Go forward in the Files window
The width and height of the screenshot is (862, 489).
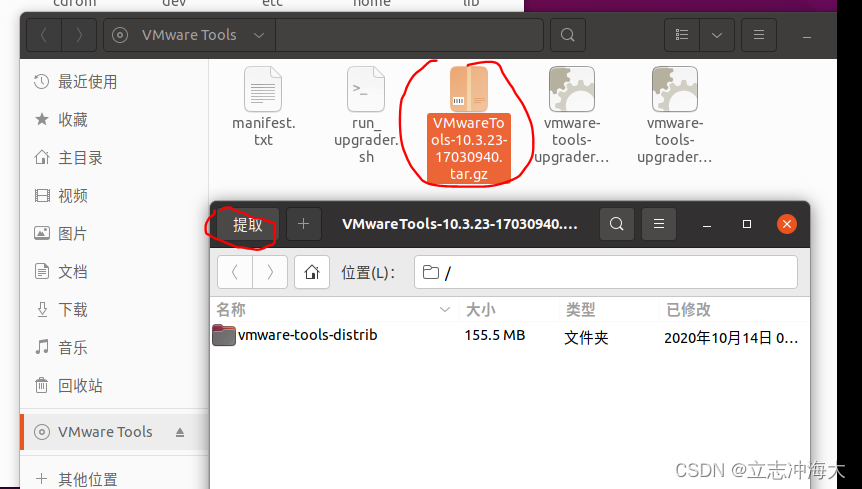(79, 35)
